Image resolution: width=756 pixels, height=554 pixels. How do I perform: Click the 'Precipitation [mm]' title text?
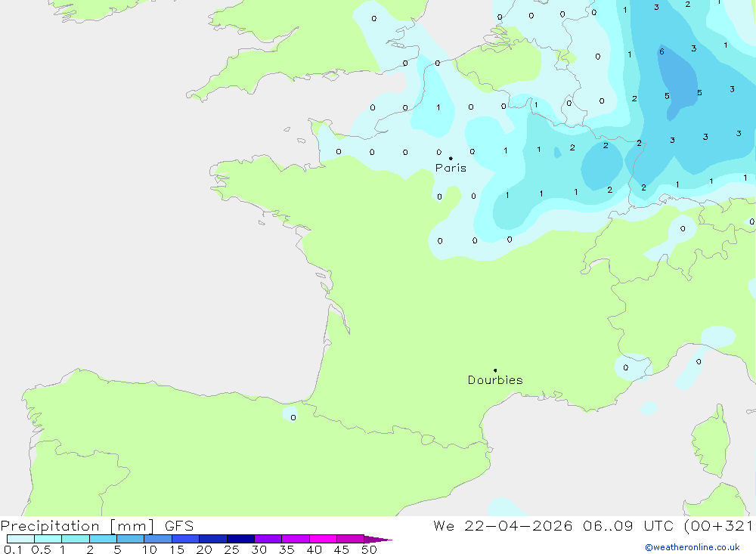(x=77, y=526)
